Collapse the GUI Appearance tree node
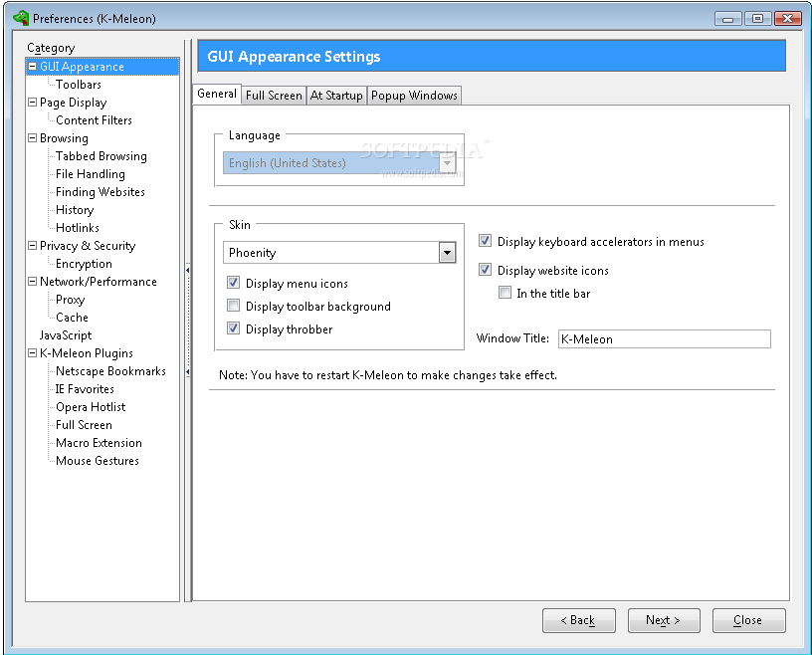 [32, 67]
